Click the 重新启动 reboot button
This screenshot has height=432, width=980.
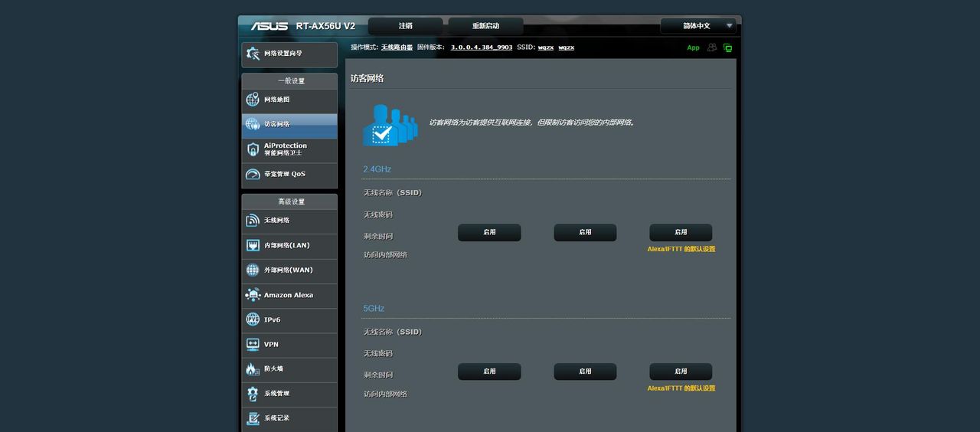tap(485, 26)
